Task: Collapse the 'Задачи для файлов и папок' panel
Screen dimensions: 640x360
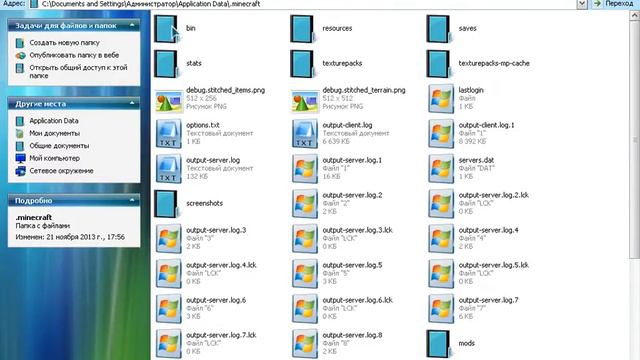Action: click(132, 25)
